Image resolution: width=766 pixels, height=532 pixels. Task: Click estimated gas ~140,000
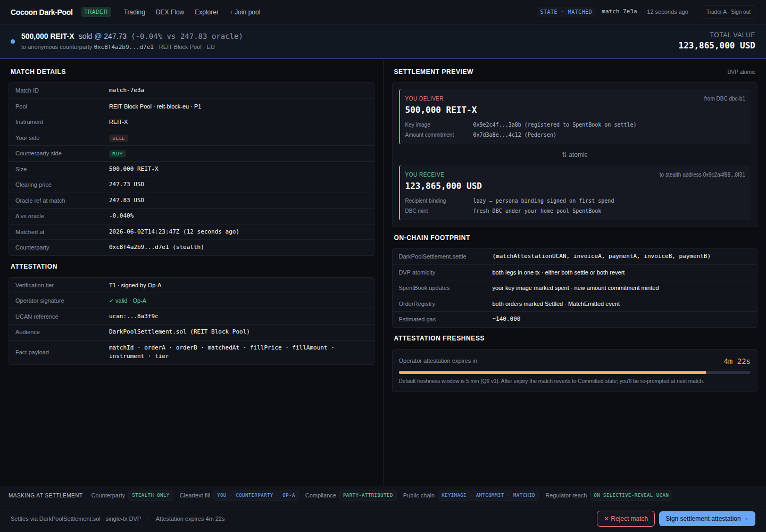(x=506, y=319)
